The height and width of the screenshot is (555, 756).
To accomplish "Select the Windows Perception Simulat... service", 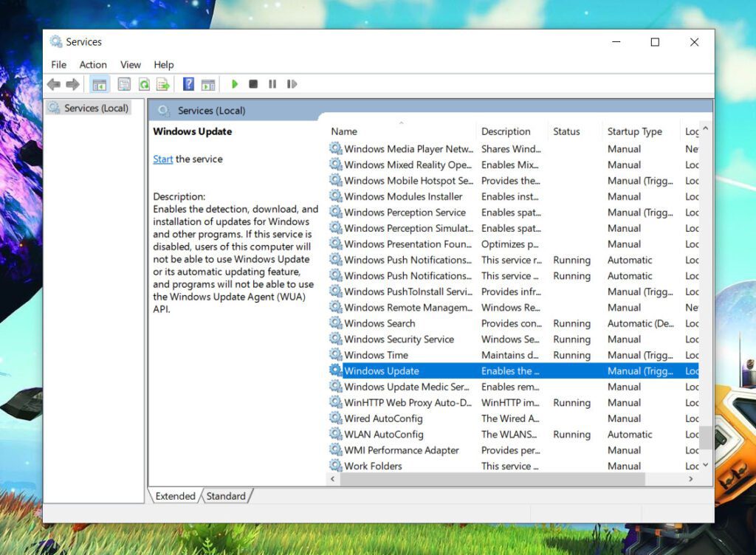I will [409, 228].
